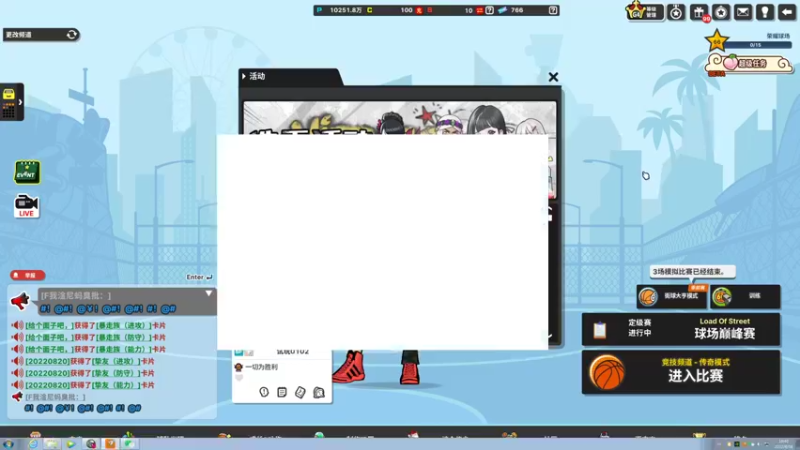Open the peach 超级任务 banner
The image size is (800, 450).
[x=750, y=64]
